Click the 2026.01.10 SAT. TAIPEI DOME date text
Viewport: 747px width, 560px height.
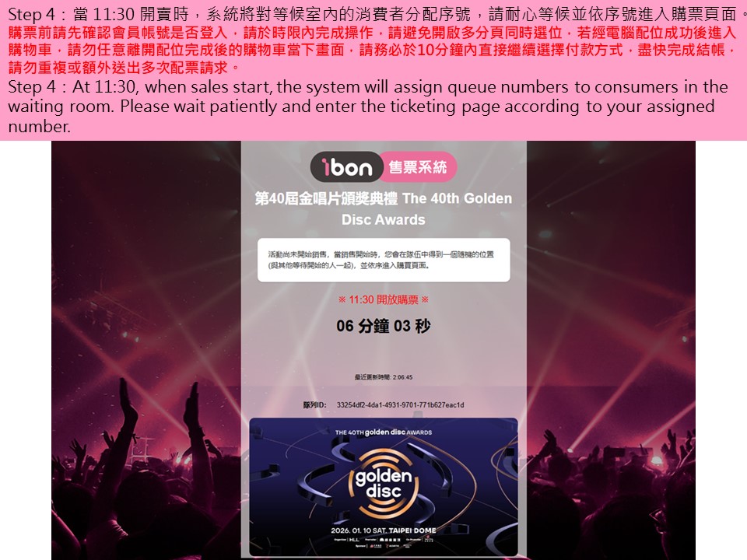pyautogui.click(x=384, y=530)
